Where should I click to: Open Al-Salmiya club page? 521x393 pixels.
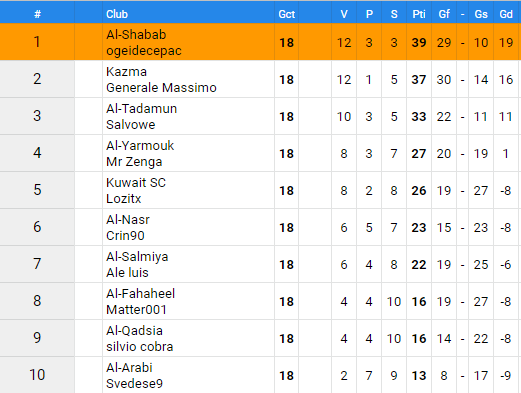[137, 257]
